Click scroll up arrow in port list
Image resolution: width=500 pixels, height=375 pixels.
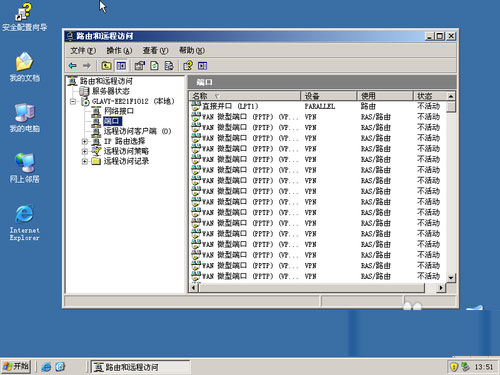pos(451,96)
